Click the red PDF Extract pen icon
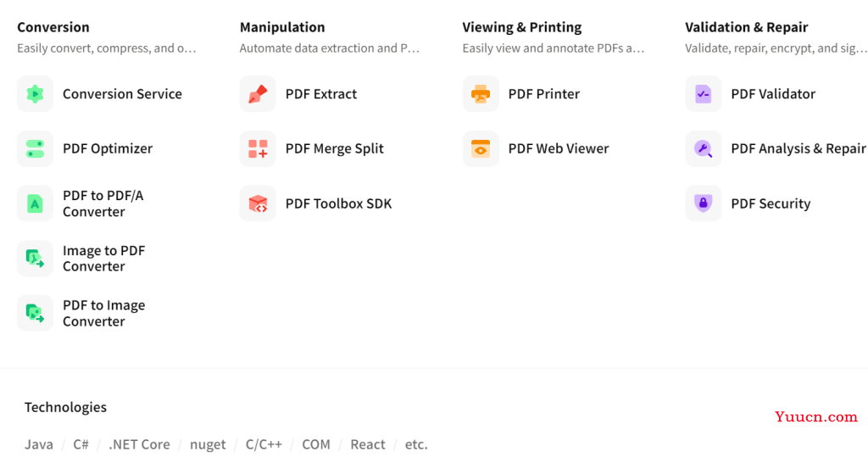Image resolution: width=868 pixels, height=463 pixels. point(258,93)
